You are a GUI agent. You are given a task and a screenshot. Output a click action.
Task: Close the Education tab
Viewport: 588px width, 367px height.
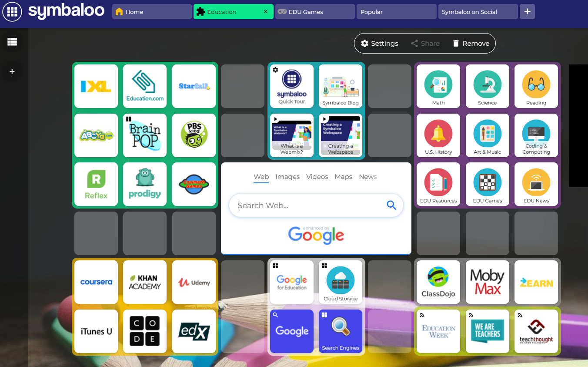coord(266,12)
